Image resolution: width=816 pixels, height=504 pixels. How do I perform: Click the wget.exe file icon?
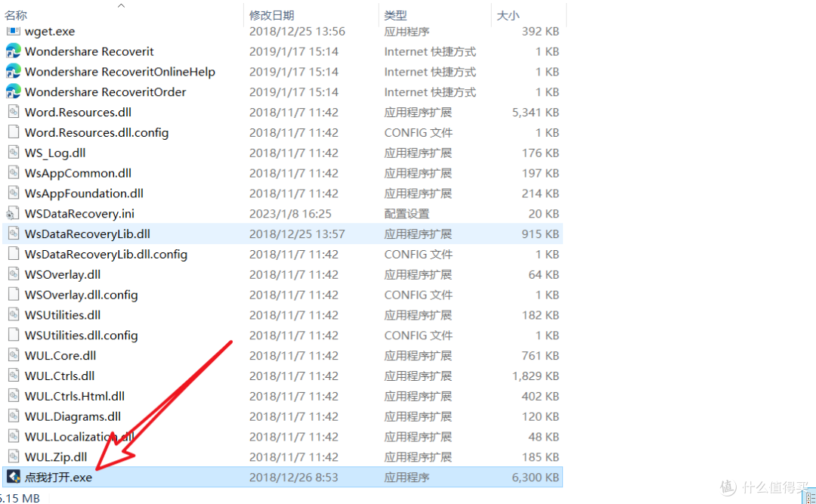(x=13, y=31)
